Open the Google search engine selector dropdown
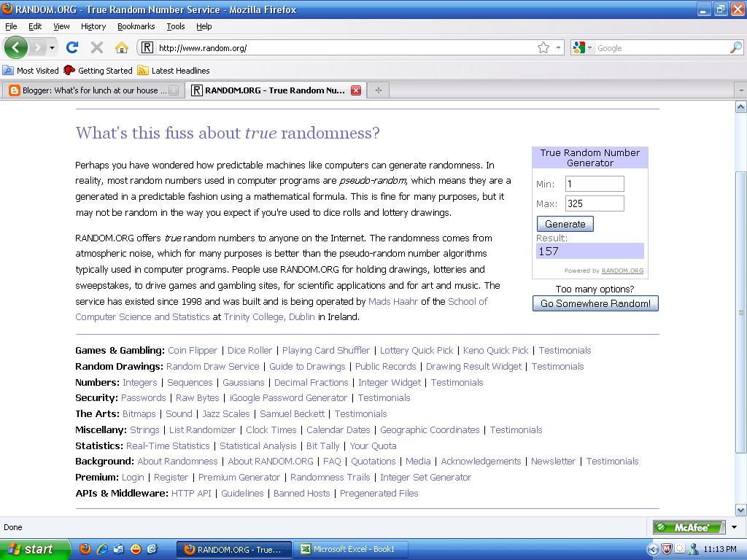 point(583,47)
